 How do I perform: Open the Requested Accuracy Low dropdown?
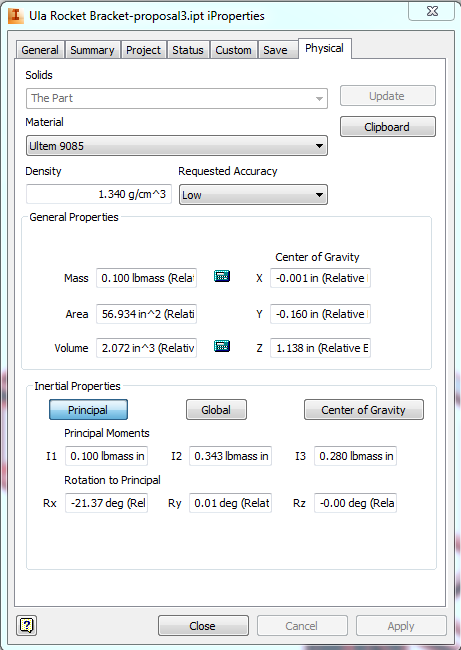253,195
